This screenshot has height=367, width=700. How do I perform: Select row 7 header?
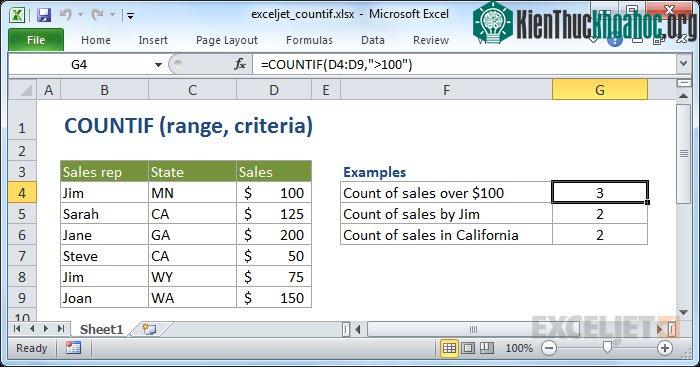(x=22, y=256)
